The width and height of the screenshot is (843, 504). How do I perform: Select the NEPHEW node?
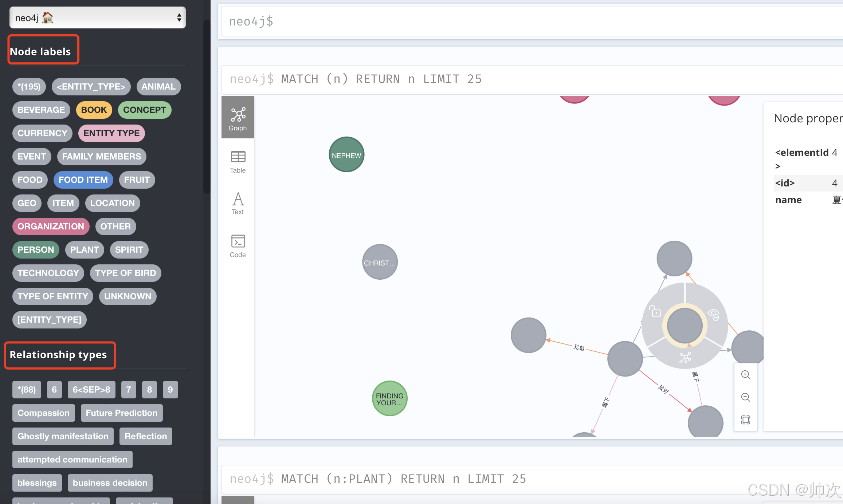click(x=346, y=154)
